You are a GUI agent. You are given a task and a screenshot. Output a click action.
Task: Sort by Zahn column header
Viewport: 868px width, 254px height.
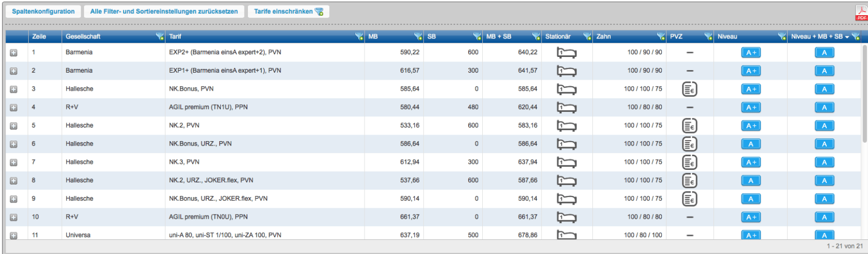coord(603,36)
